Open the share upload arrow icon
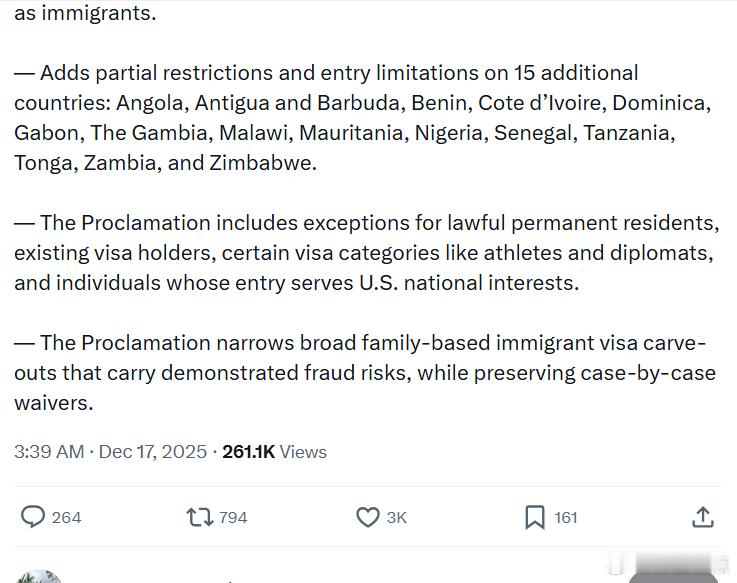 [703, 517]
